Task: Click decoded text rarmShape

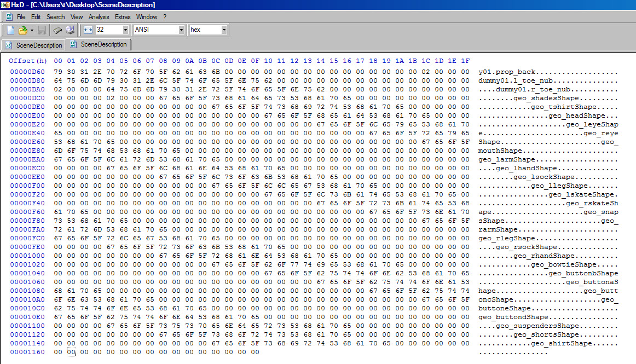Action: click(x=498, y=230)
